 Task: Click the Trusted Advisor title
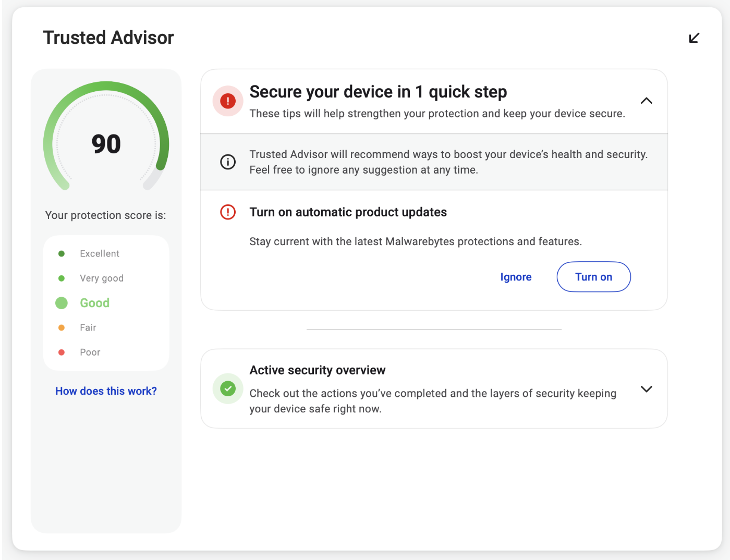pyautogui.click(x=108, y=38)
